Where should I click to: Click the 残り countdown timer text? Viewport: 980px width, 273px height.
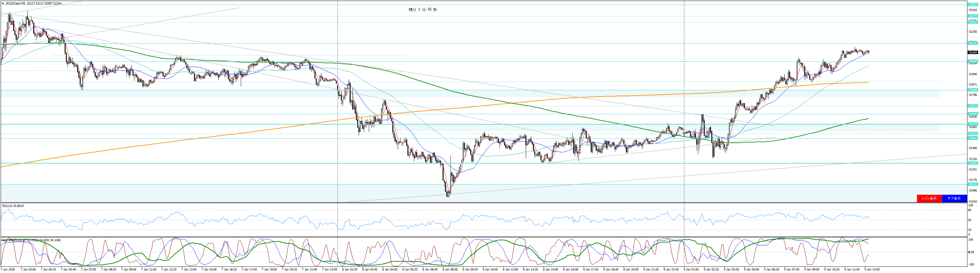coord(423,10)
